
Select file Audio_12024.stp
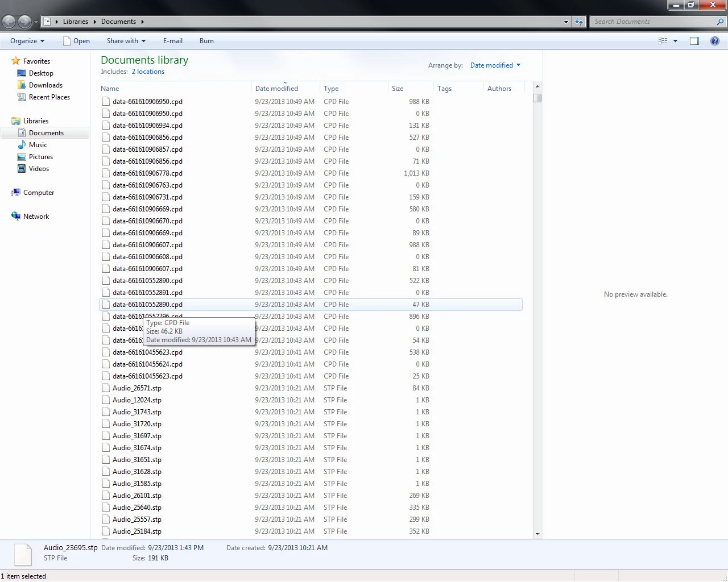pyautogui.click(x=137, y=400)
